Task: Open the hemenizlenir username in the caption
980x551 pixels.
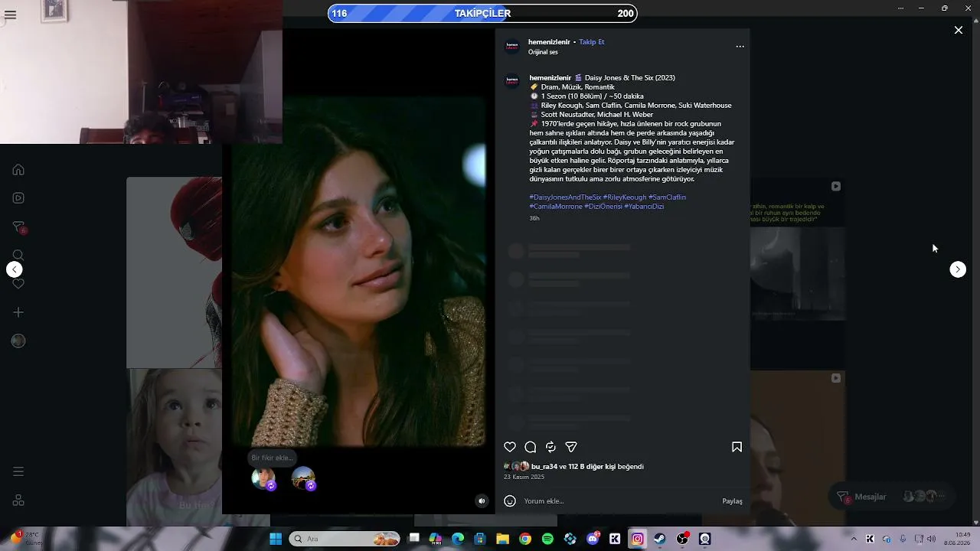Action: click(x=550, y=78)
